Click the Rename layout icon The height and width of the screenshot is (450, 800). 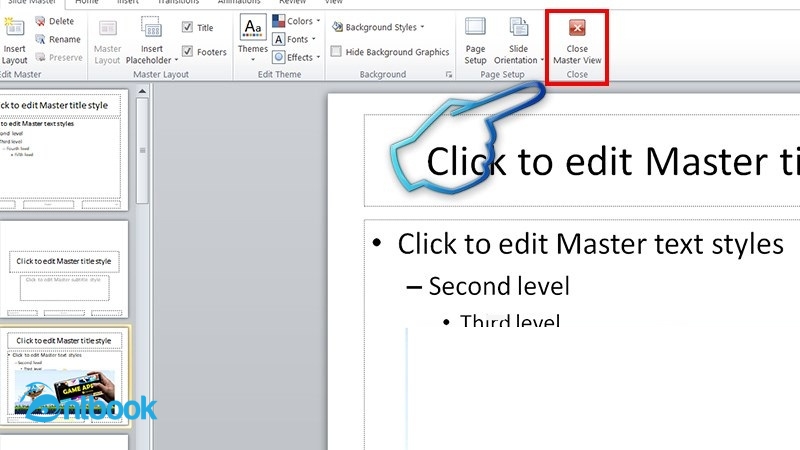[40, 39]
